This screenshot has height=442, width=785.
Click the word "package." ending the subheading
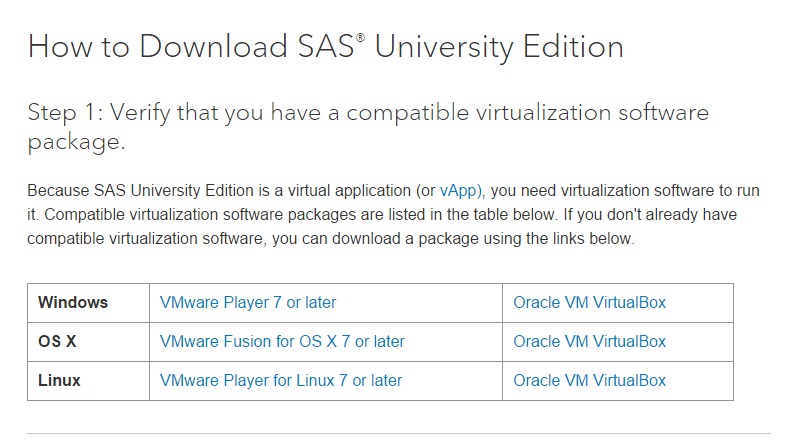[x=76, y=141]
